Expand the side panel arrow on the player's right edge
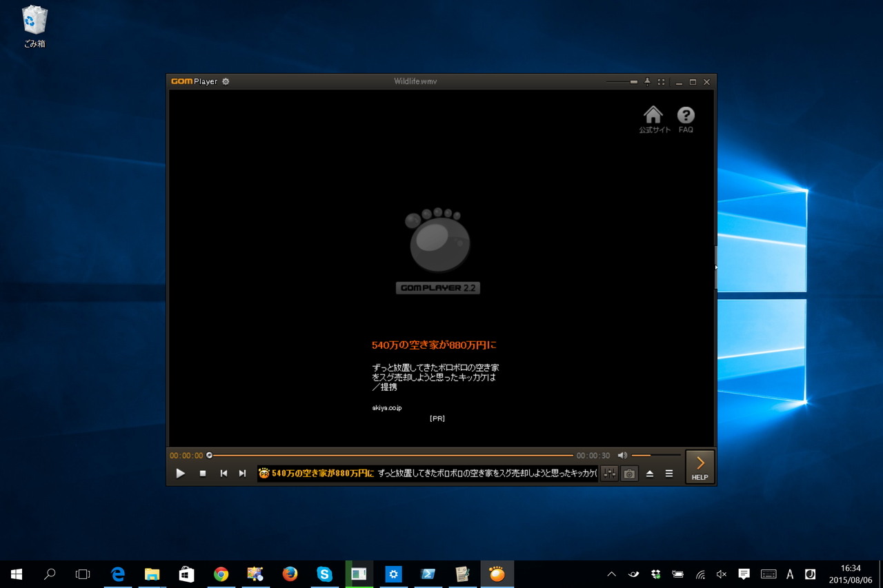The image size is (883, 588). click(716, 267)
